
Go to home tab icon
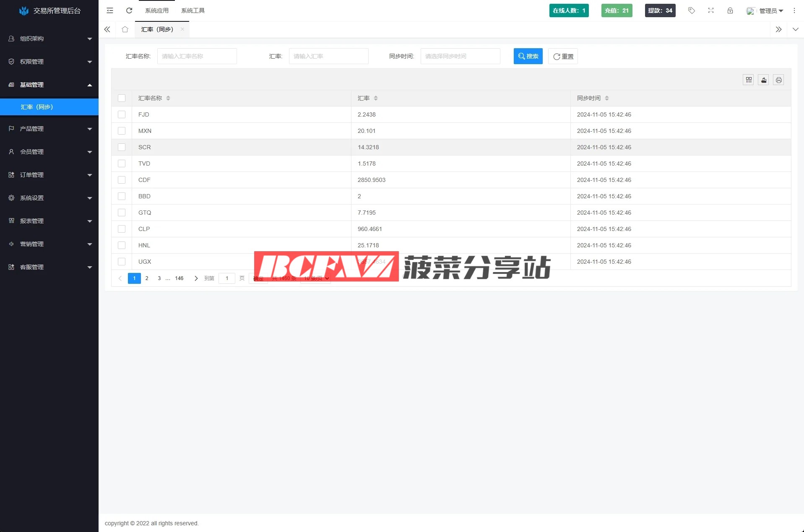coord(125,29)
